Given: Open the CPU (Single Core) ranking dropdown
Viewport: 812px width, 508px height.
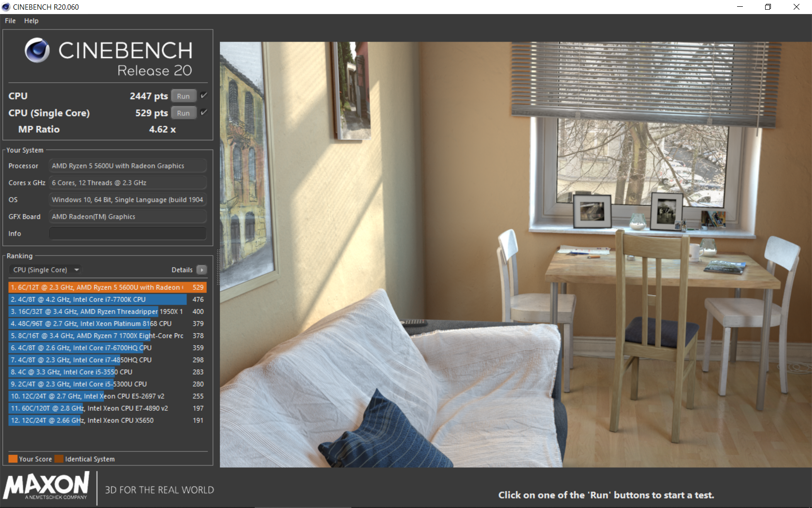Looking at the screenshot, I should click(46, 270).
